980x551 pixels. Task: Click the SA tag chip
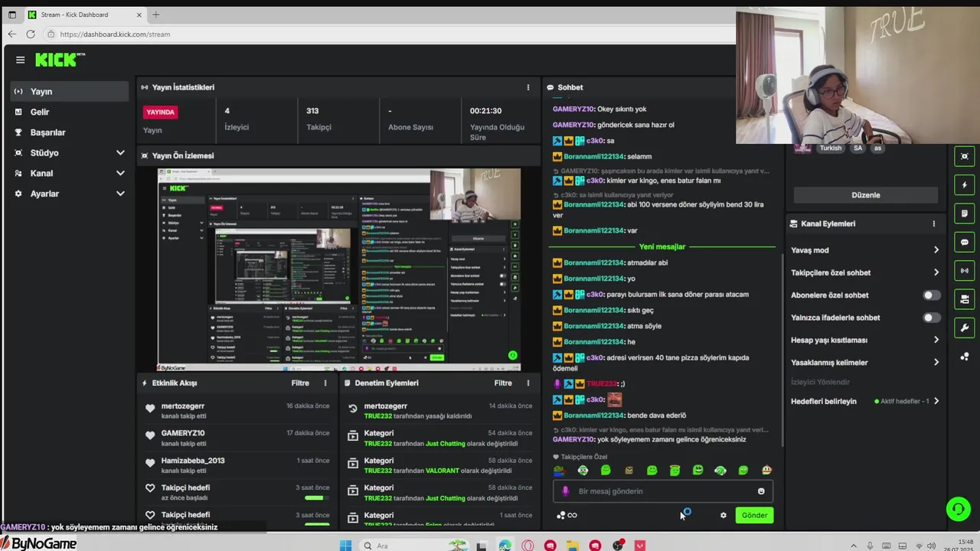tap(857, 148)
